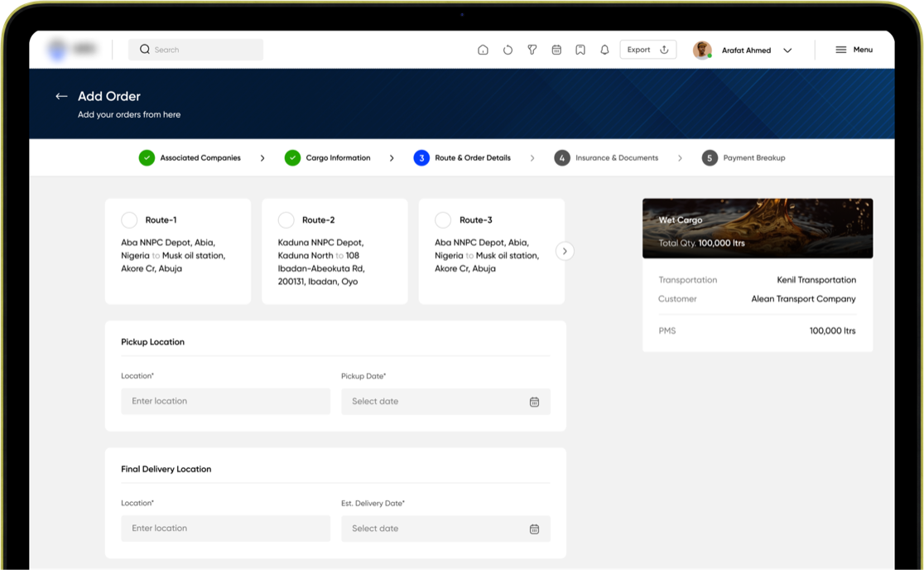The image size is (924, 570).
Task: Click the Pickup Location 'Enter location' field
Action: [226, 402]
